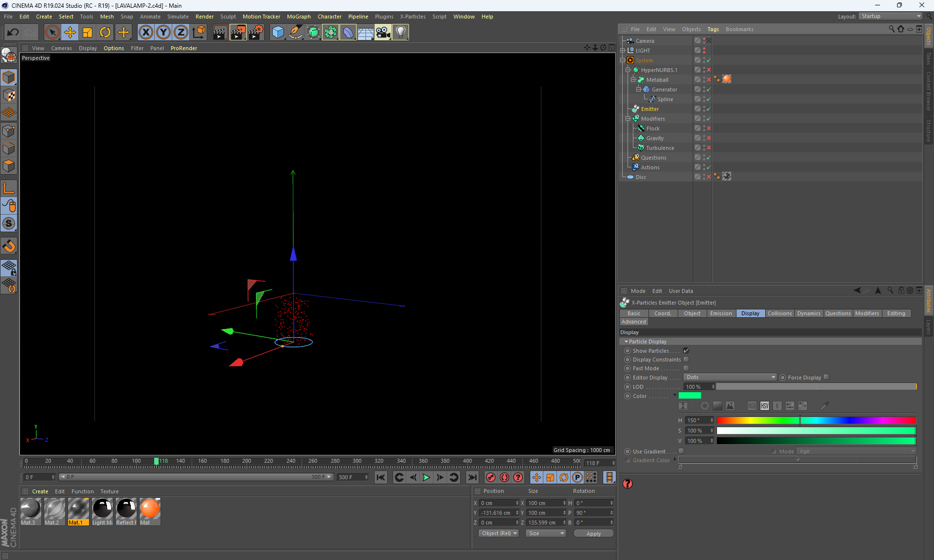Select the Rotate tool icon
The width and height of the screenshot is (934, 560).
point(105,33)
